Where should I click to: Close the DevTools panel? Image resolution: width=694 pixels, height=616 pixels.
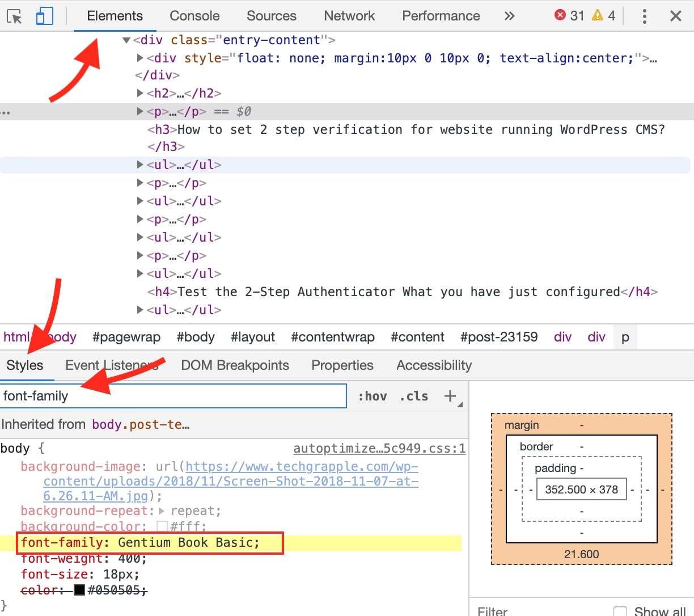[x=675, y=16]
